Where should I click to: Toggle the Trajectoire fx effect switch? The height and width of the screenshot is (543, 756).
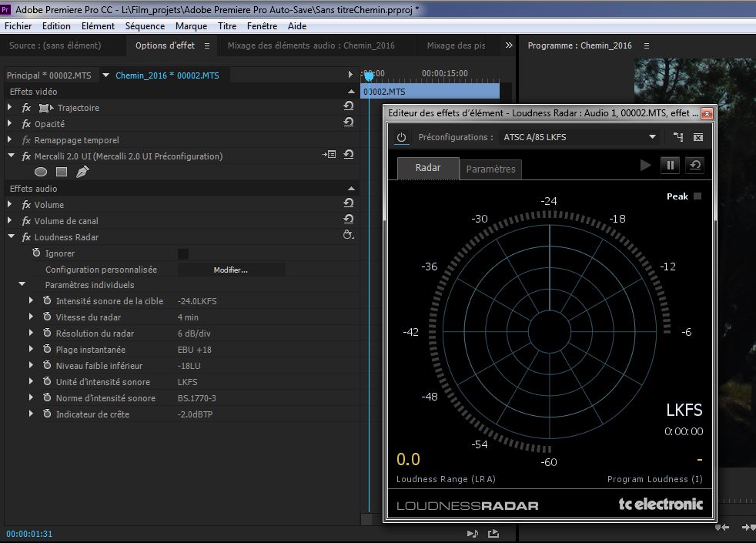(x=26, y=108)
